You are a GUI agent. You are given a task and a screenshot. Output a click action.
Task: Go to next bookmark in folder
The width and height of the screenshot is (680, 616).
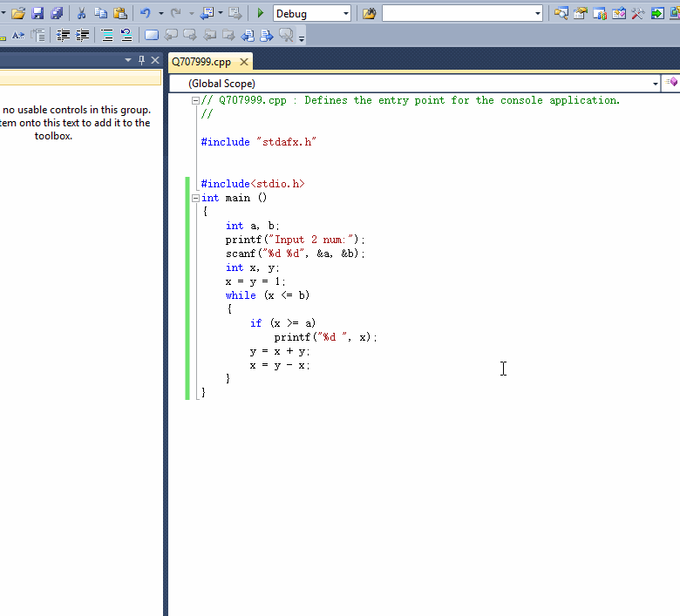pyautogui.click(x=228, y=35)
